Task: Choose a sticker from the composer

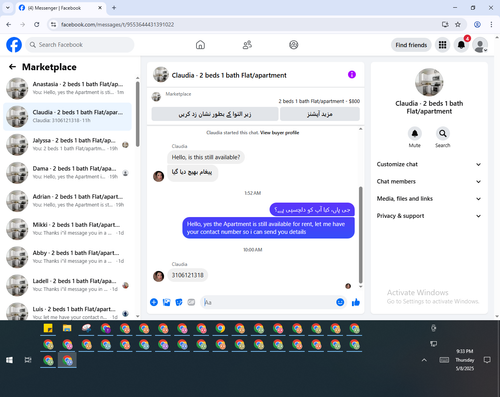Action: tap(179, 302)
